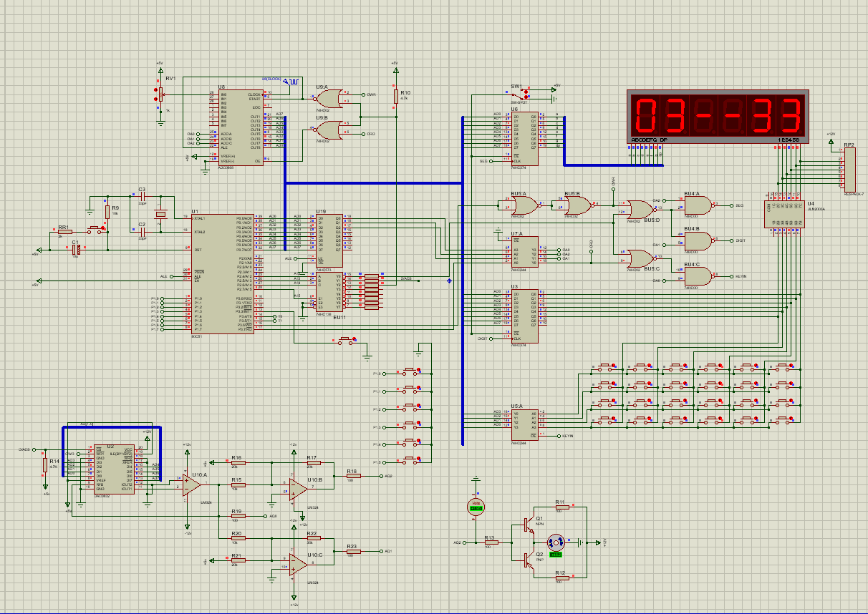Select the U2 DAC0832 chip
This screenshot has height=614, width=868.
114,469
